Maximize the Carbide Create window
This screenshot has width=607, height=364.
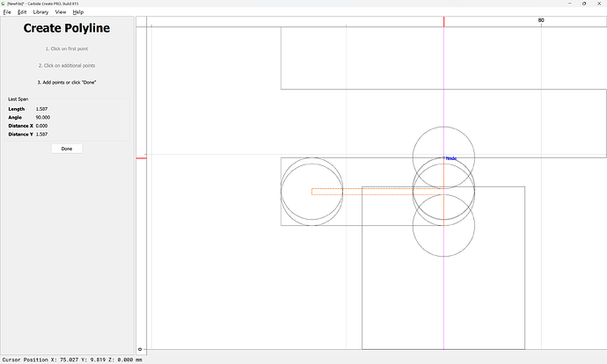tap(584, 4)
